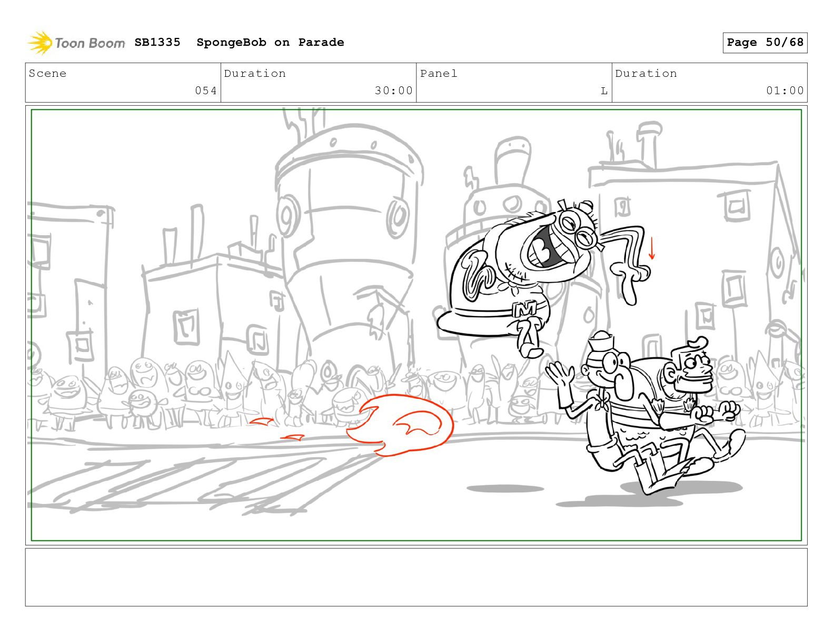834x644 pixels.
Task: Click the empty notes box below the panel
Action: (416, 577)
